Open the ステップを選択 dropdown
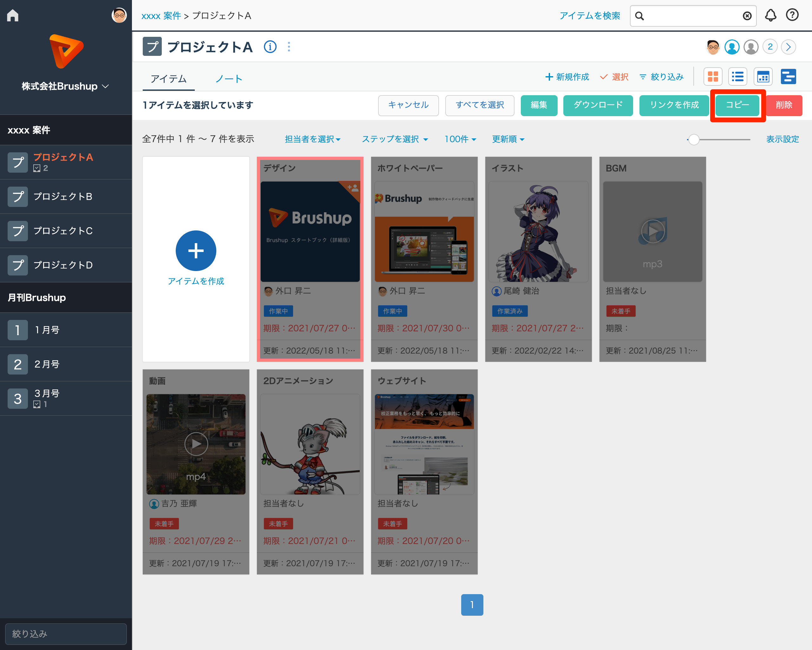Viewport: 812px width, 650px height. coord(394,139)
